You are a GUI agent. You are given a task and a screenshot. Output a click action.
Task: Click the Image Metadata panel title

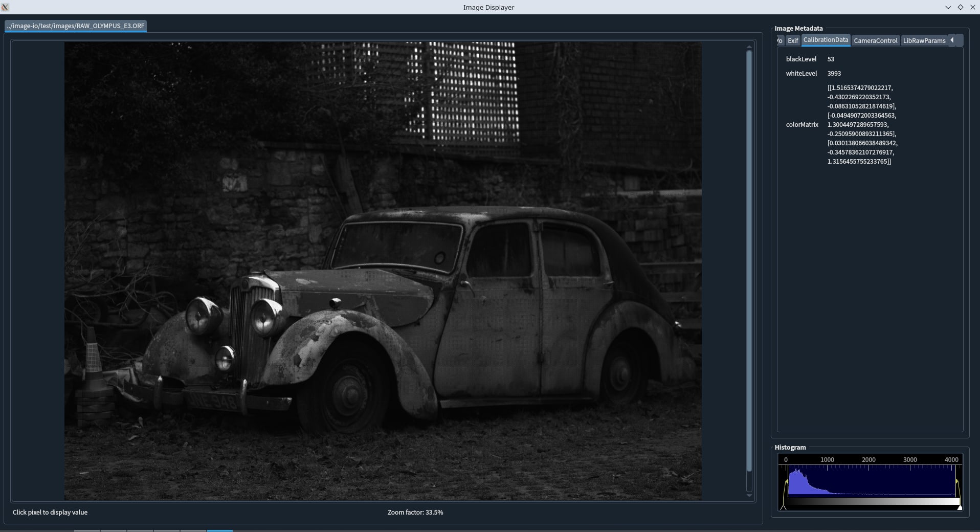coord(798,29)
